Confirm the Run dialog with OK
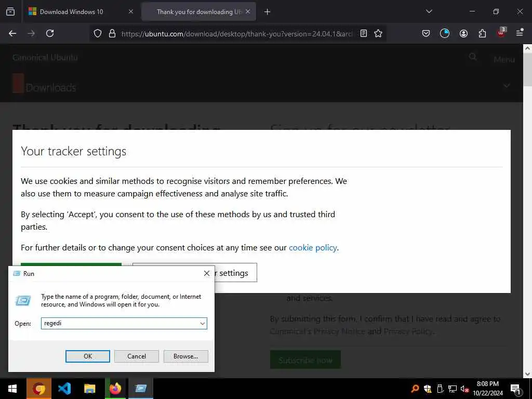Image resolution: width=532 pixels, height=399 pixels. pyautogui.click(x=87, y=356)
